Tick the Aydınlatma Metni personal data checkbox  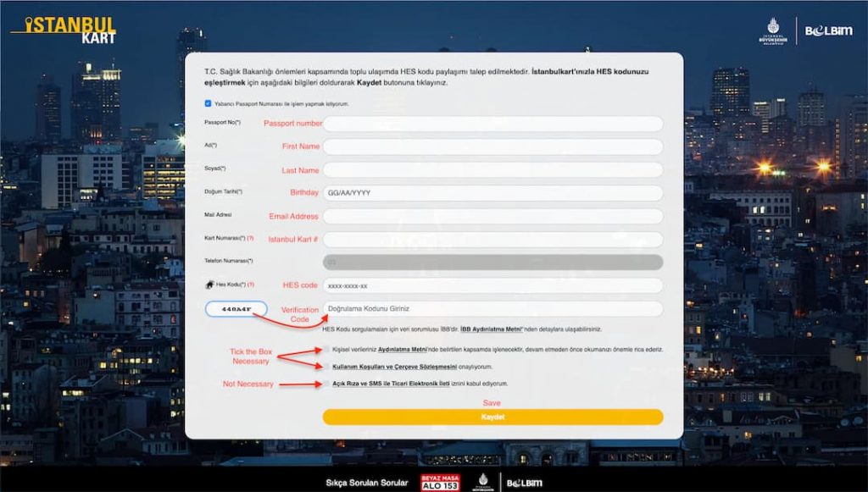pos(326,350)
